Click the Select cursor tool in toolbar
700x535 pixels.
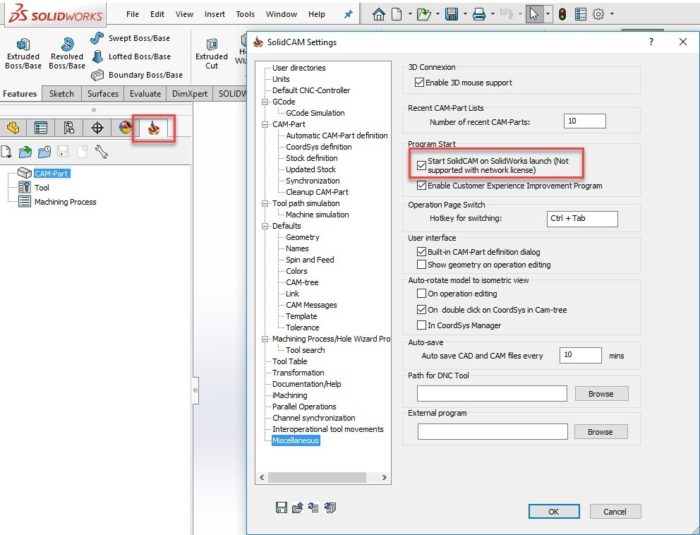533,14
